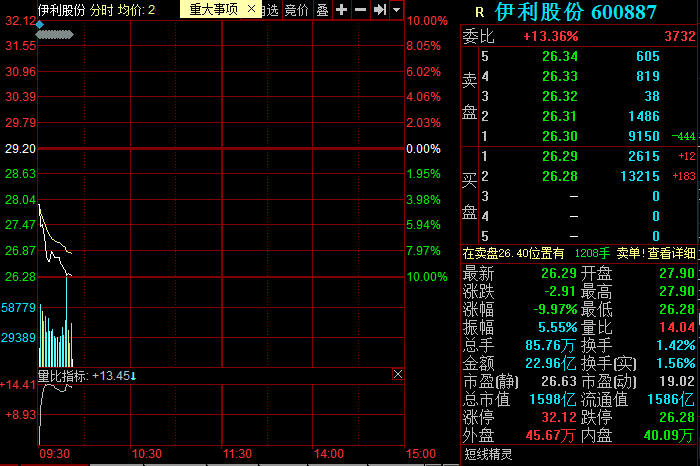Image resolution: width=700 pixels, height=466 pixels.
Task: Select sell level 3 price 26.32
Action: click(x=560, y=96)
